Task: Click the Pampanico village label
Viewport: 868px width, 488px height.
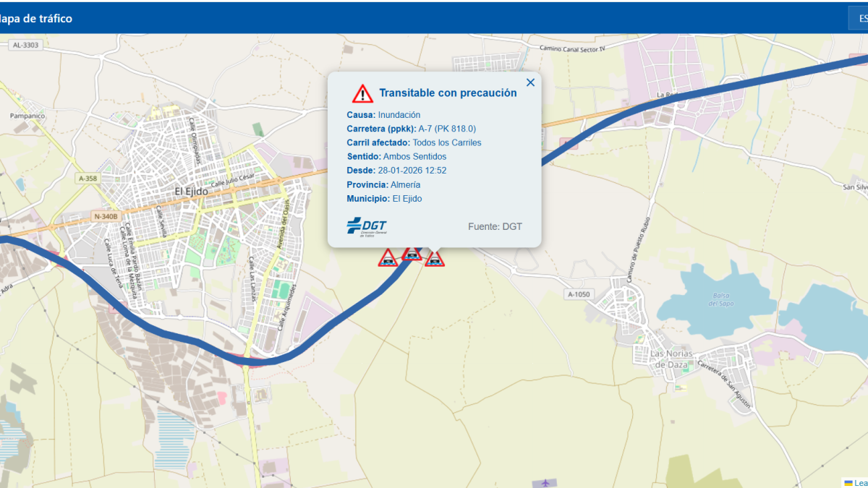Action: point(28,115)
